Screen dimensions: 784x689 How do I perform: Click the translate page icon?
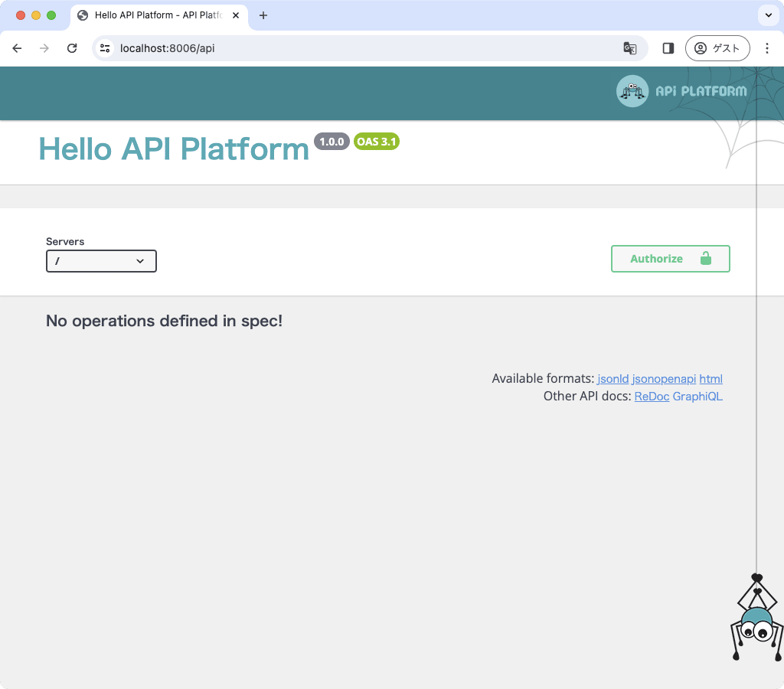coord(630,48)
